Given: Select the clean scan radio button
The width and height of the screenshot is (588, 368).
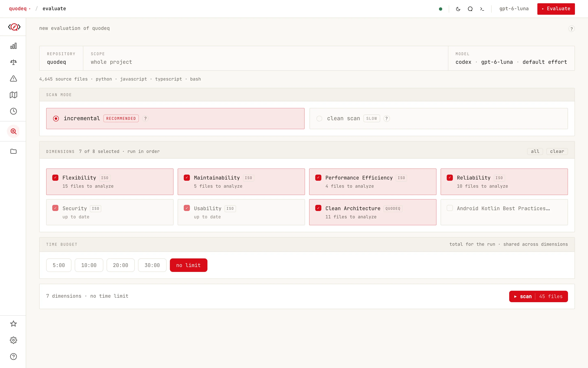Looking at the screenshot, I should click(x=319, y=119).
